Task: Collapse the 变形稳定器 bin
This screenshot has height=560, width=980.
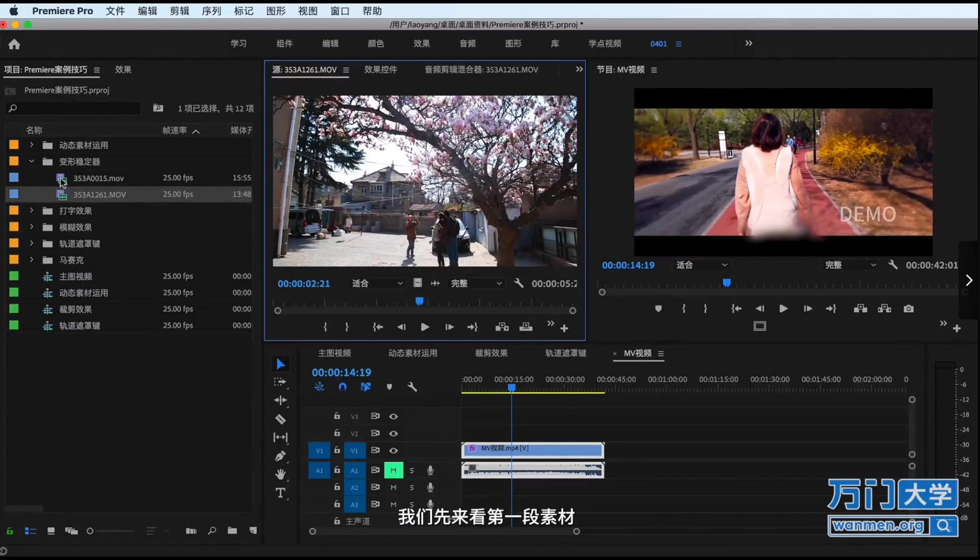Action: 31,161
